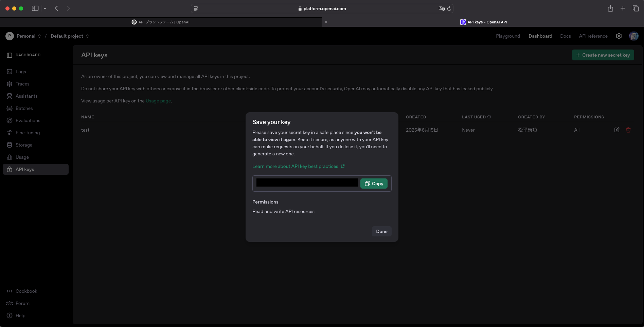Open the API reference menu item

[x=593, y=36]
